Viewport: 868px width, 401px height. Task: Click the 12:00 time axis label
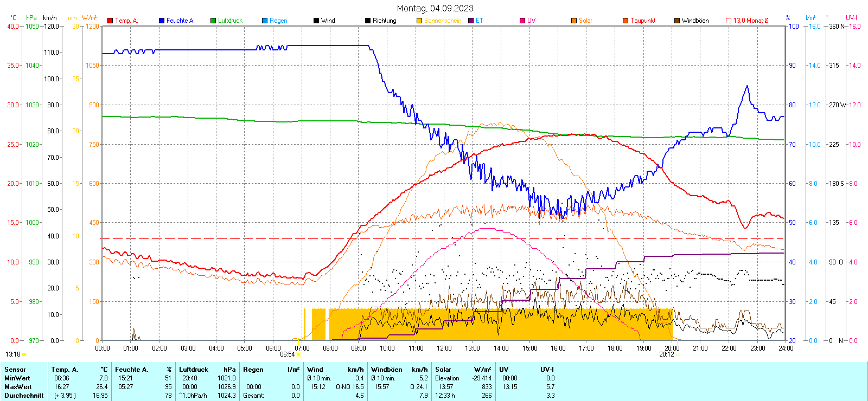pyautogui.click(x=444, y=348)
